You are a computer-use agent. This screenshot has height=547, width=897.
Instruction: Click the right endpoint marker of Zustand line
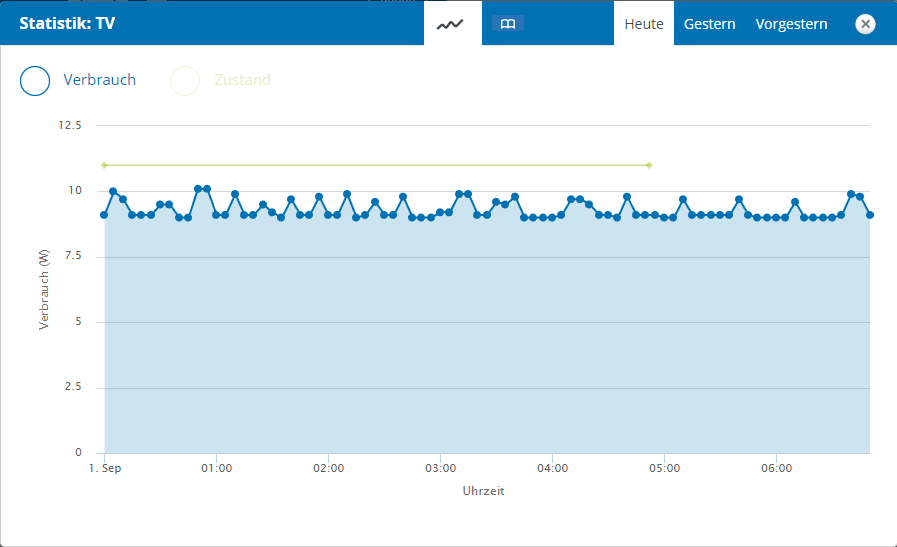pos(649,165)
